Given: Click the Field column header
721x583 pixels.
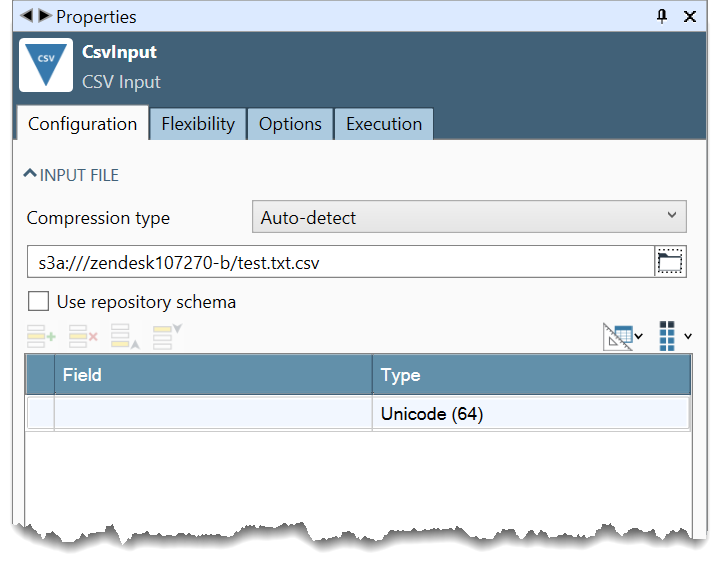Looking at the screenshot, I should tap(212, 375).
